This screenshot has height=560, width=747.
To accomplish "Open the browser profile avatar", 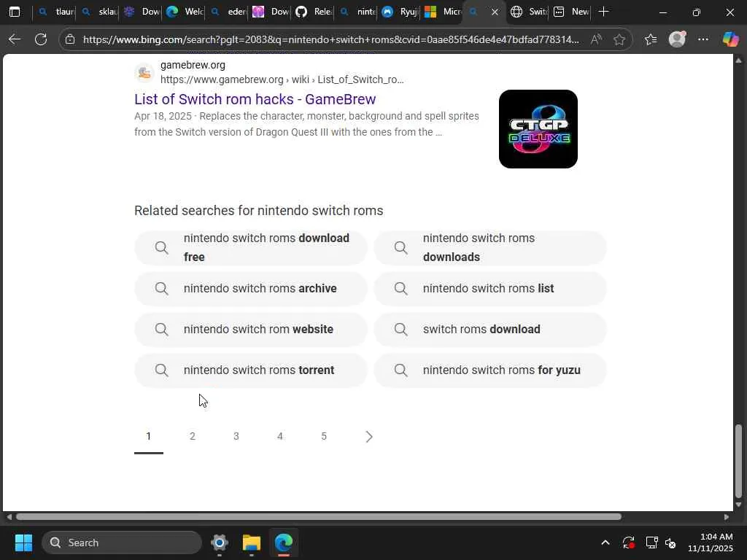I will (x=677, y=39).
